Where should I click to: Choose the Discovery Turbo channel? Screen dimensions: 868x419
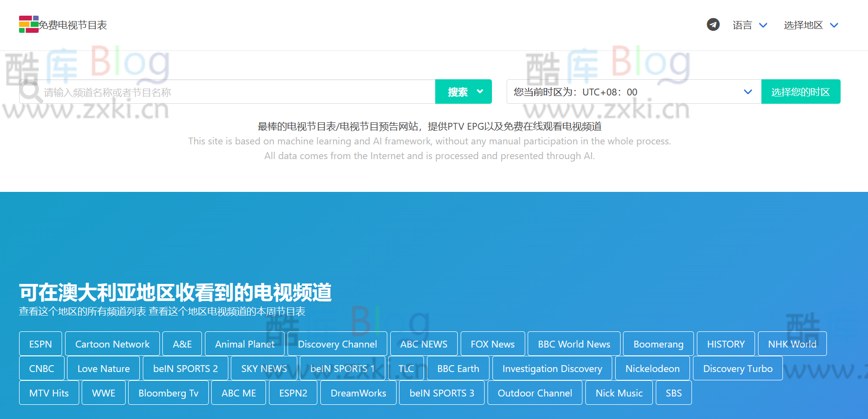click(x=738, y=368)
